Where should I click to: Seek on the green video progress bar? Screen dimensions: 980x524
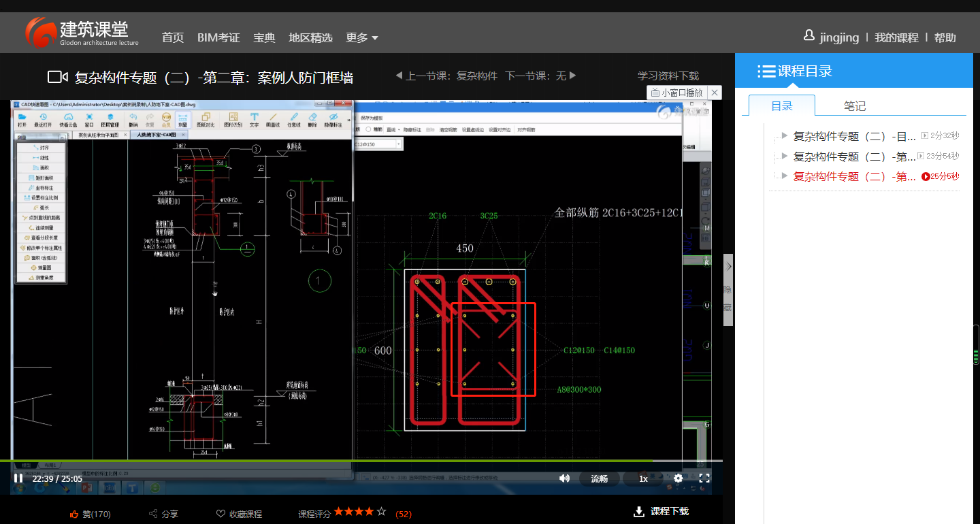[x=327, y=461]
